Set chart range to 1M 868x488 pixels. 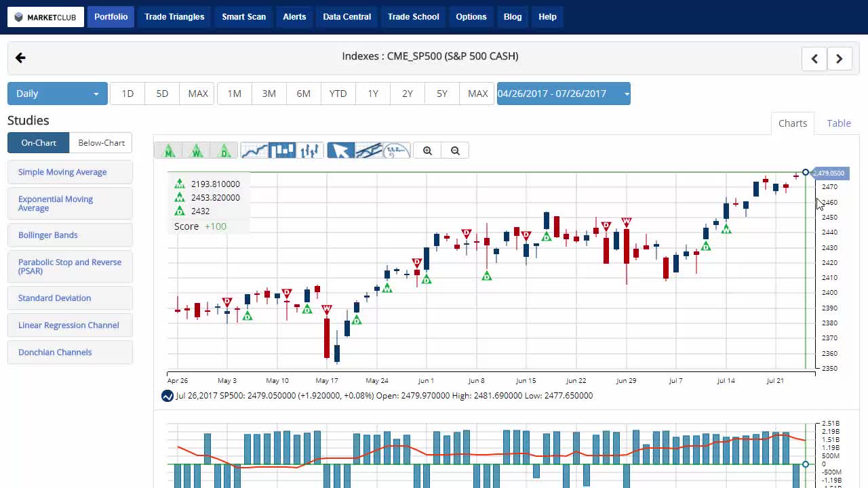235,94
